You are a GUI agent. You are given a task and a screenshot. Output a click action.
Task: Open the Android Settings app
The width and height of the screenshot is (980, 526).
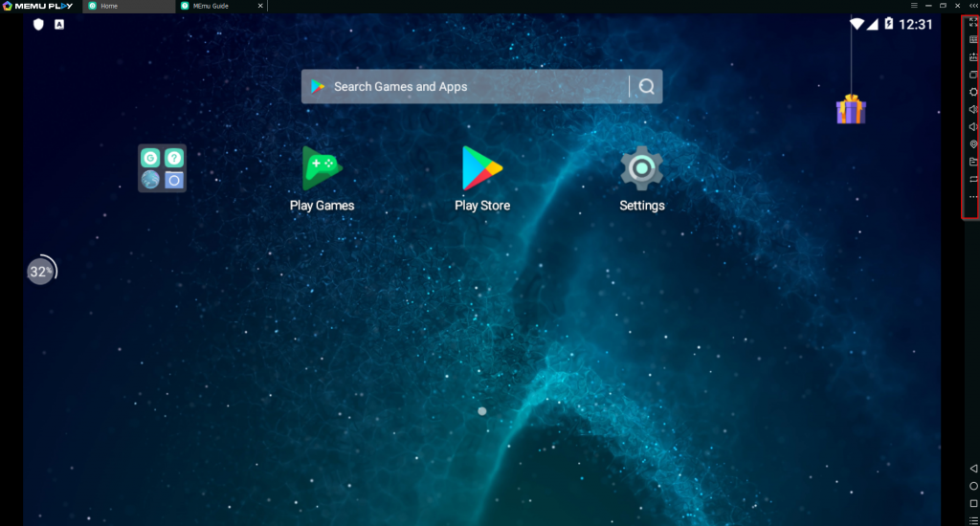coord(642,179)
